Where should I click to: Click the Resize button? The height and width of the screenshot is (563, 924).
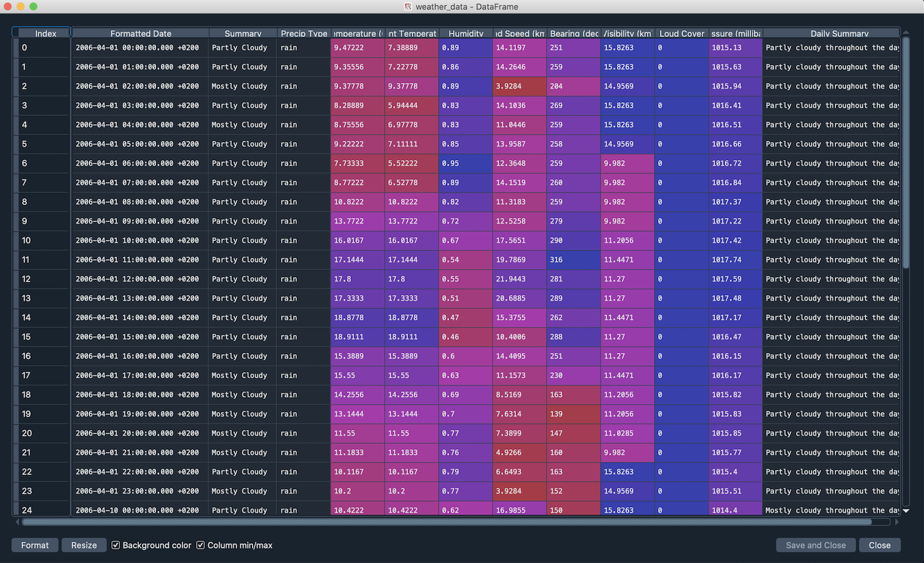click(84, 545)
